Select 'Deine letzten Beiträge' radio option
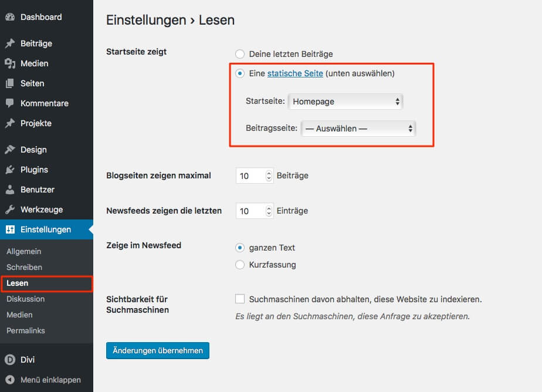Image resolution: width=542 pixels, height=392 pixels. [x=240, y=53]
